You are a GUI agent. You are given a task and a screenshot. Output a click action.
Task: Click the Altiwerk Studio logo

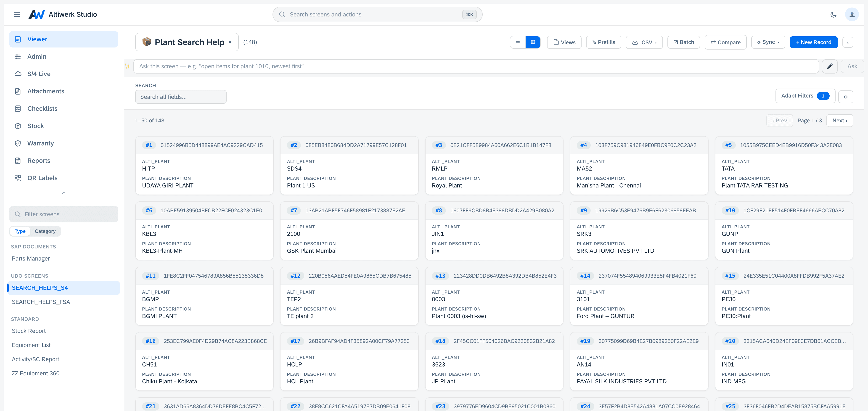pos(36,14)
